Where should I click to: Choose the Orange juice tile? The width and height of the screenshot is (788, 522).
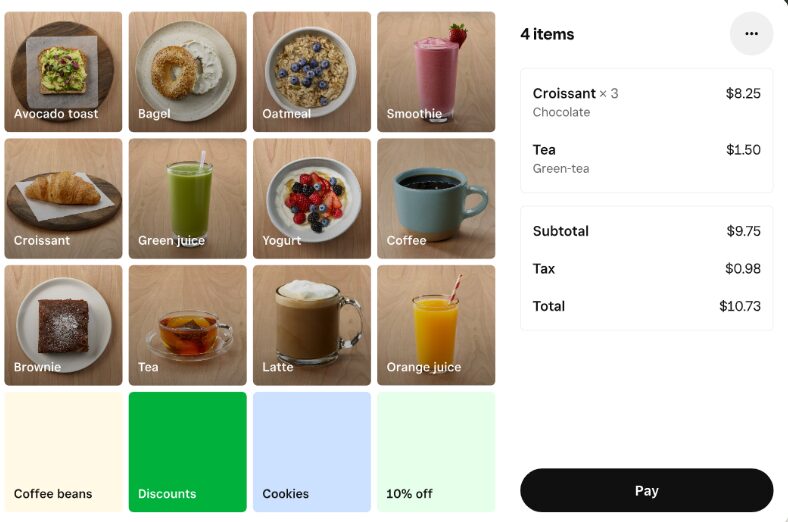click(436, 325)
